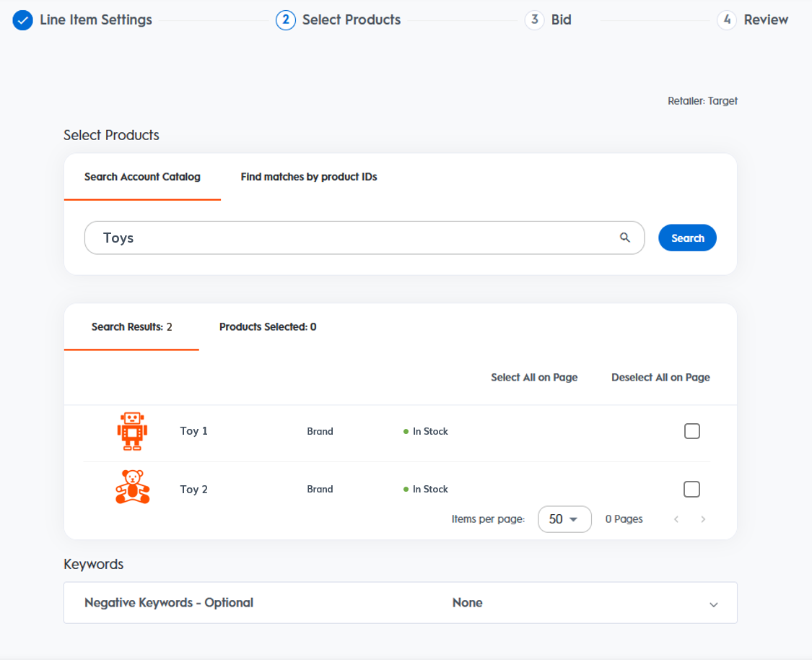Open the Items per page dropdown
This screenshot has width=812, height=660.
[564, 519]
